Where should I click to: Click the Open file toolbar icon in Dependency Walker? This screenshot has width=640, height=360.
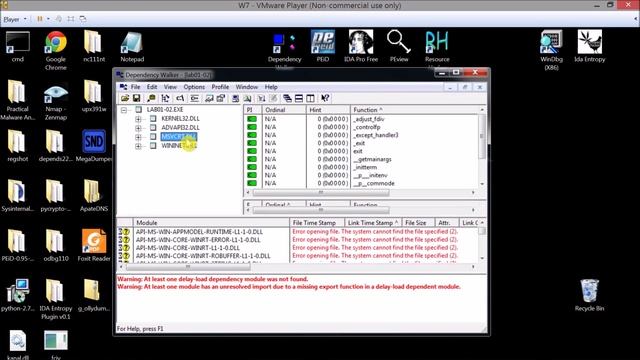(125, 98)
